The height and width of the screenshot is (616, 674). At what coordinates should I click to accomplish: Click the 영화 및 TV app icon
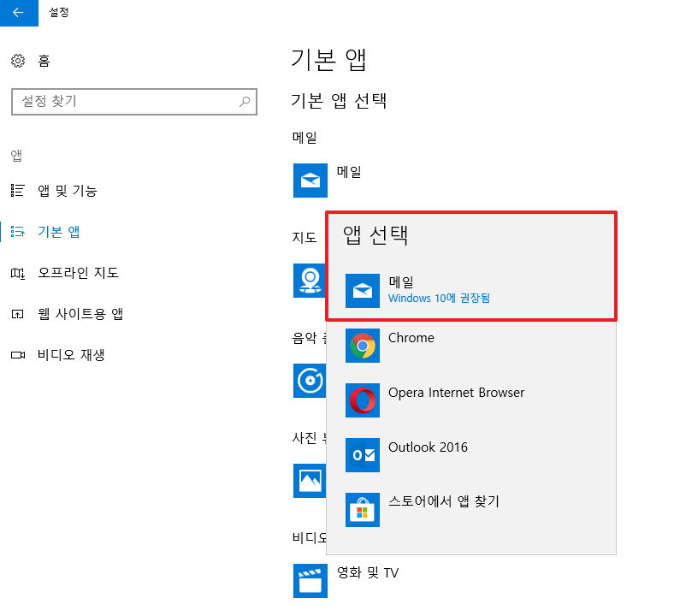(310, 581)
